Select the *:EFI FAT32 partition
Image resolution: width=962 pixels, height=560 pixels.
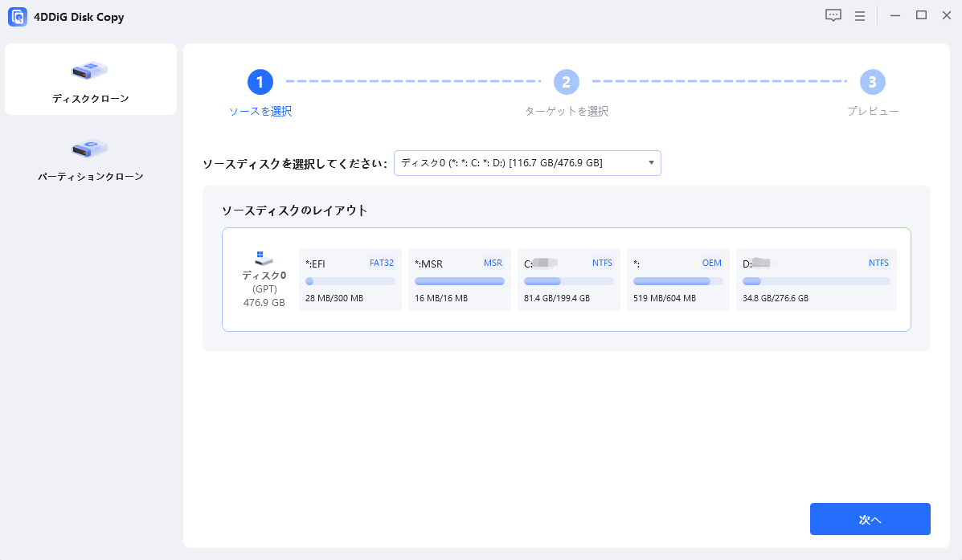[x=350, y=279]
